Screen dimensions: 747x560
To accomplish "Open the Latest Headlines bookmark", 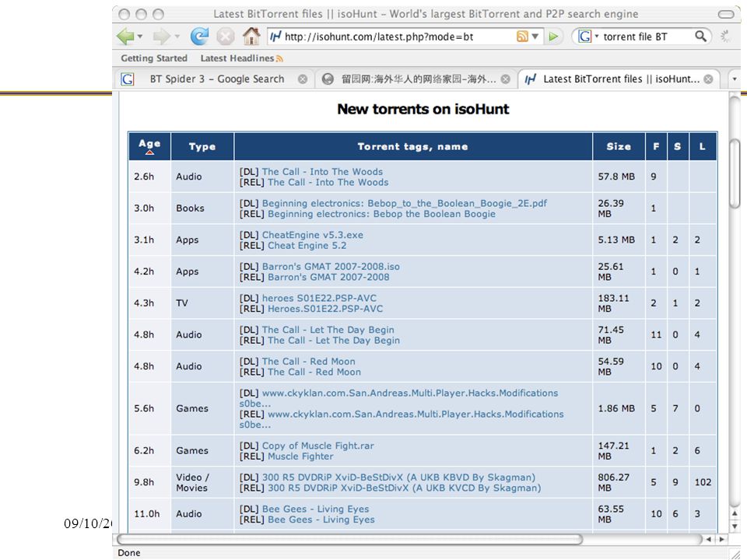I will point(237,58).
